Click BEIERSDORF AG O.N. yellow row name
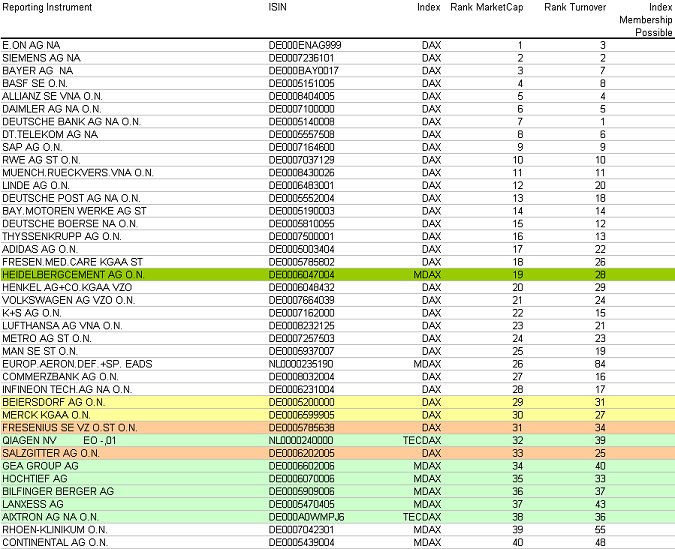675x549 pixels. pyautogui.click(x=53, y=402)
